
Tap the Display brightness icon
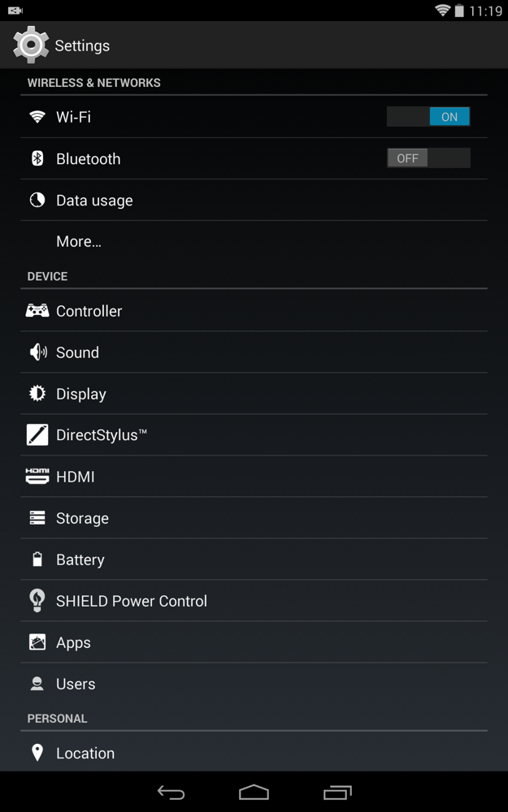pos(37,394)
